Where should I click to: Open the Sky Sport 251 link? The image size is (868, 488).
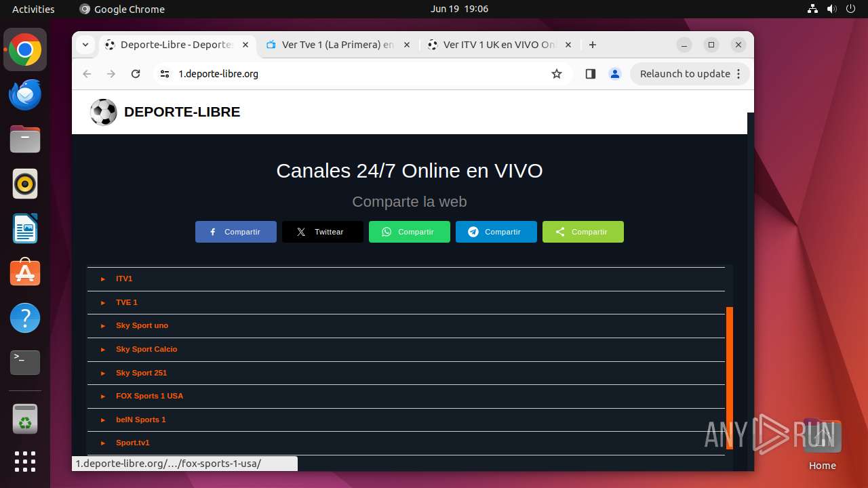coord(141,373)
